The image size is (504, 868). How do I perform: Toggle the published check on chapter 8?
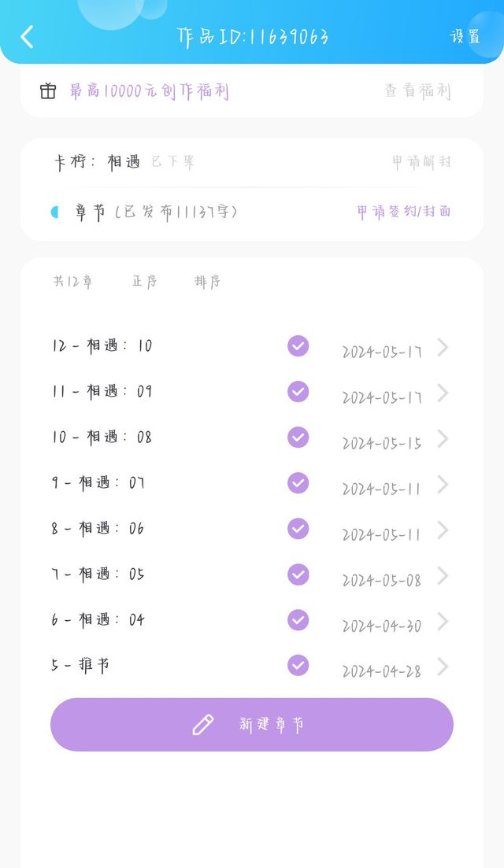298,529
